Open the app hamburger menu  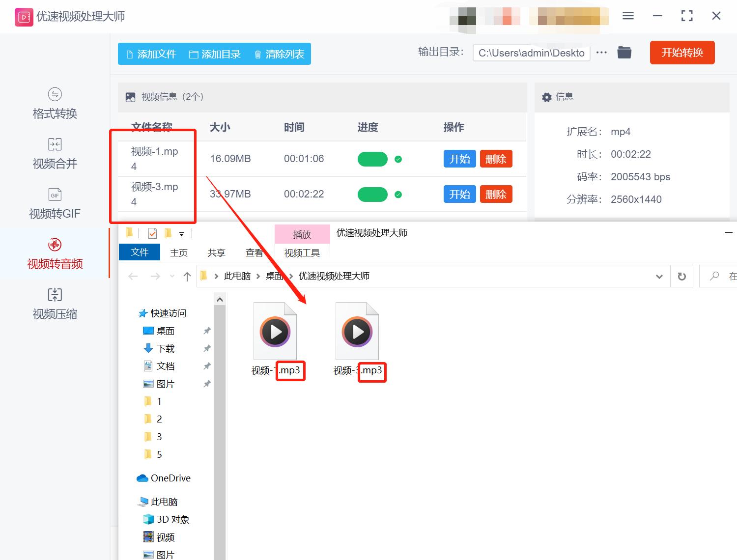(x=627, y=16)
